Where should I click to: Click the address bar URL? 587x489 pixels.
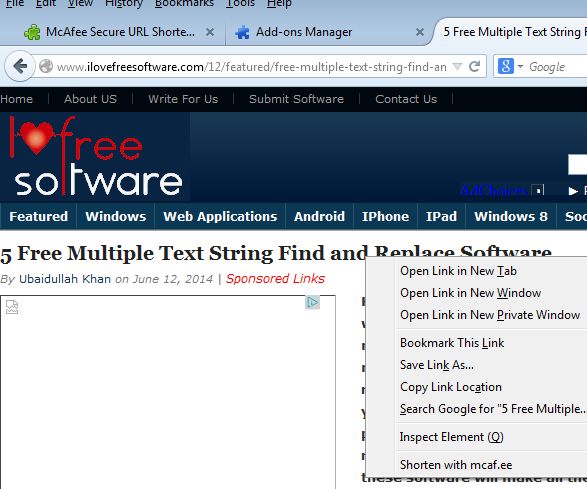(252, 67)
